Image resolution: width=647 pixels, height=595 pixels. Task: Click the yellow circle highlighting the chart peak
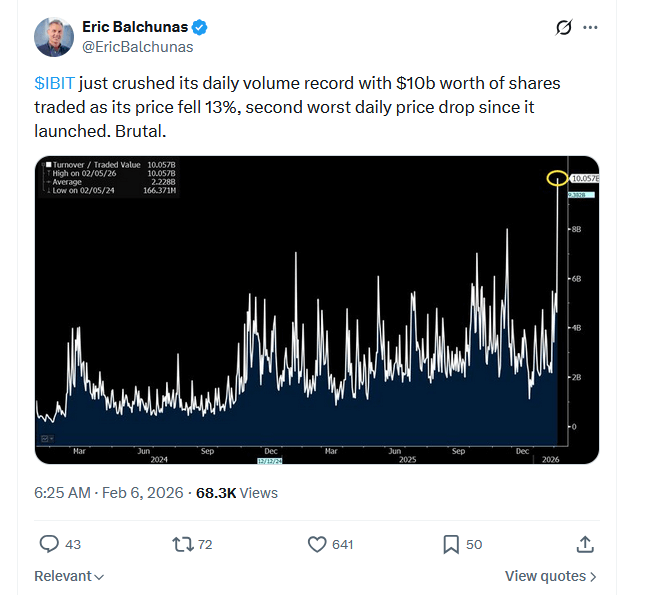557,179
